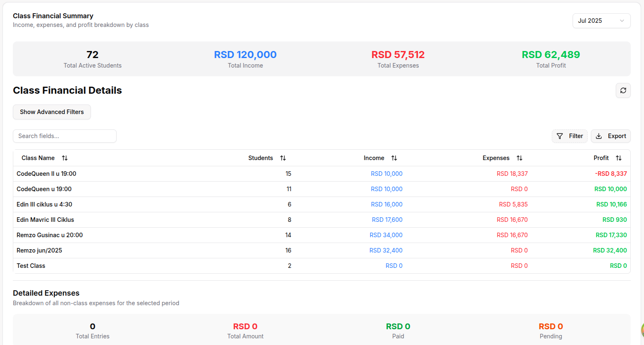
Task: Focus the Search fields input box
Action: pyautogui.click(x=65, y=136)
